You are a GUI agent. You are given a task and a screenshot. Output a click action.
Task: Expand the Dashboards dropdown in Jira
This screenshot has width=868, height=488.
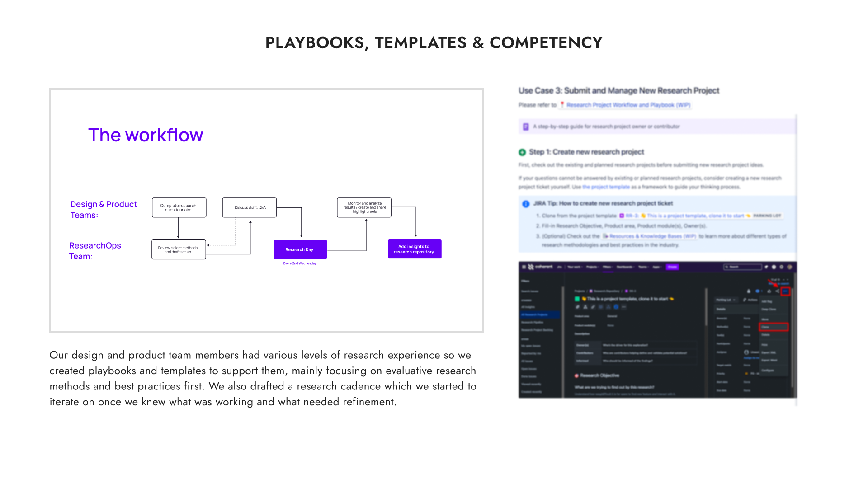coord(626,267)
